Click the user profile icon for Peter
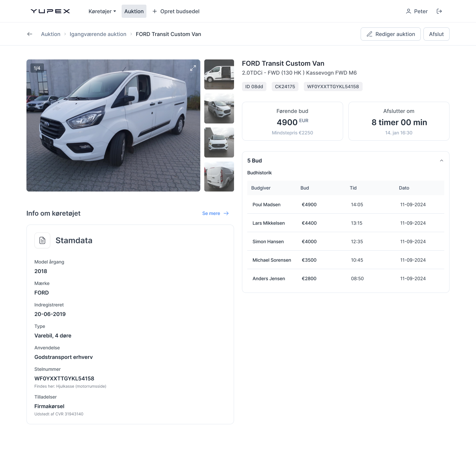This screenshot has height=456, width=476. click(x=409, y=11)
